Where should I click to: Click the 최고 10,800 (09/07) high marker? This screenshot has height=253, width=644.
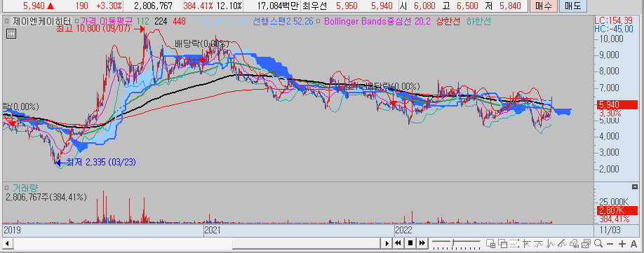click(x=100, y=29)
